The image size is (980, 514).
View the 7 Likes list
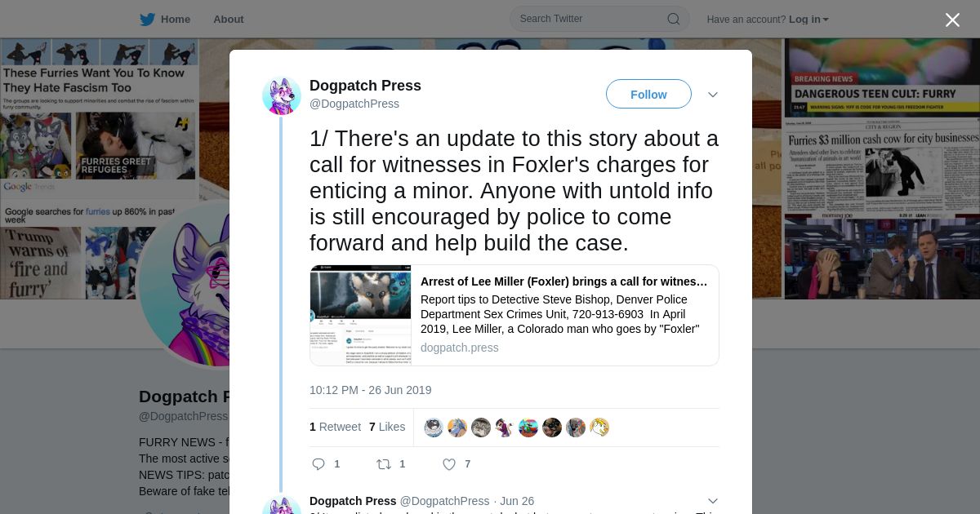click(x=387, y=427)
